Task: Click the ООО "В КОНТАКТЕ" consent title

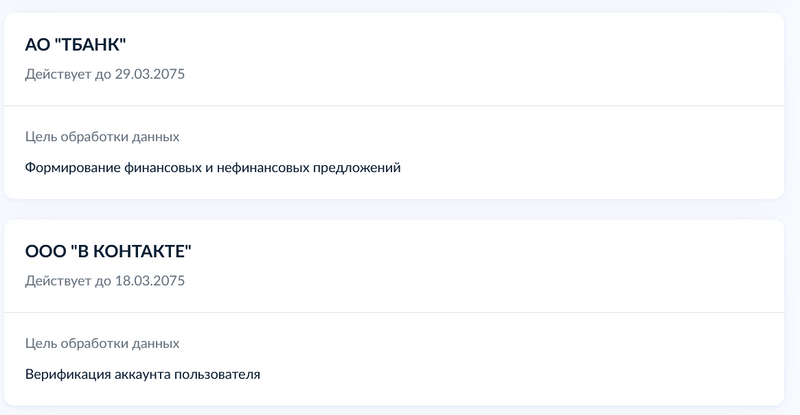Action: click(108, 251)
